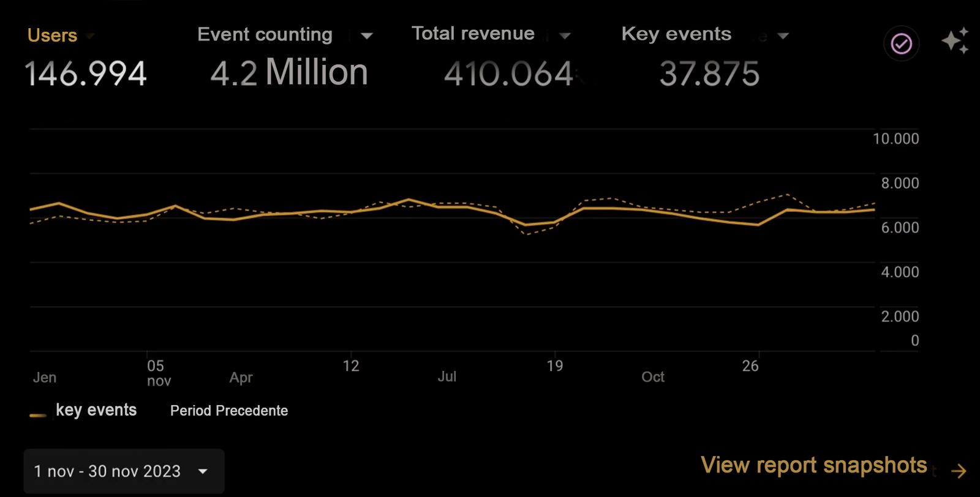
Task: Open the sparkle insights icon
Action: click(x=954, y=41)
